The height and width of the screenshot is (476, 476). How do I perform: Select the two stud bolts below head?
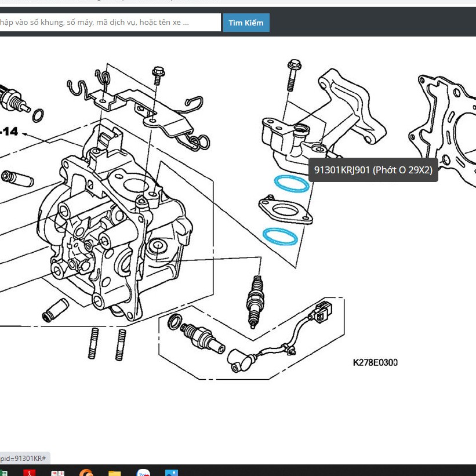(x=108, y=344)
